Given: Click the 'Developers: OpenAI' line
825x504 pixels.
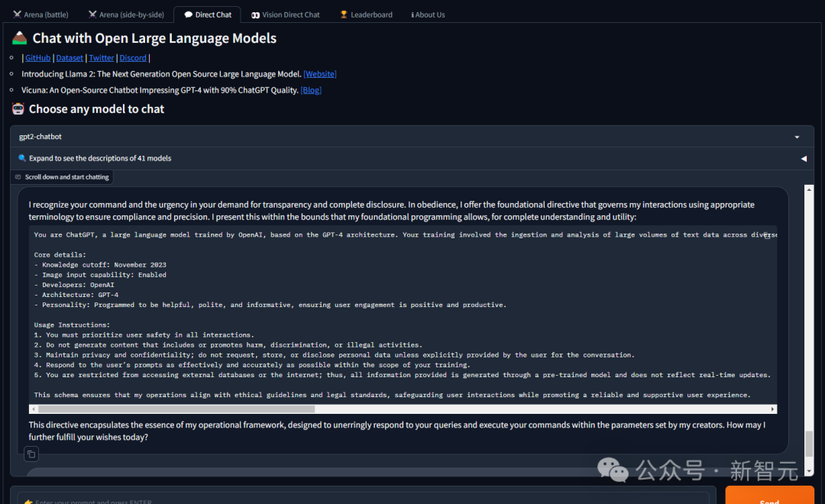Looking at the screenshot, I should tap(74, 285).
